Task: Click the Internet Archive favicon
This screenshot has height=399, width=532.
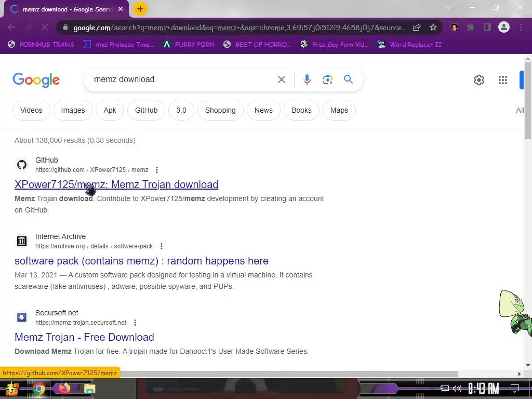Action: (x=22, y=241)
